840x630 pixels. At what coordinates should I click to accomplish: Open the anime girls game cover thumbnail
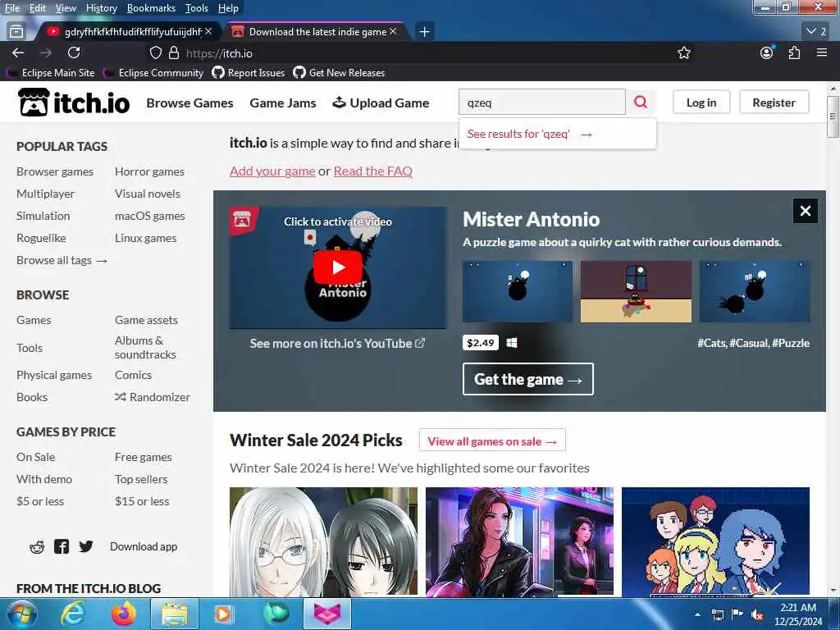[x=323, y=541]
